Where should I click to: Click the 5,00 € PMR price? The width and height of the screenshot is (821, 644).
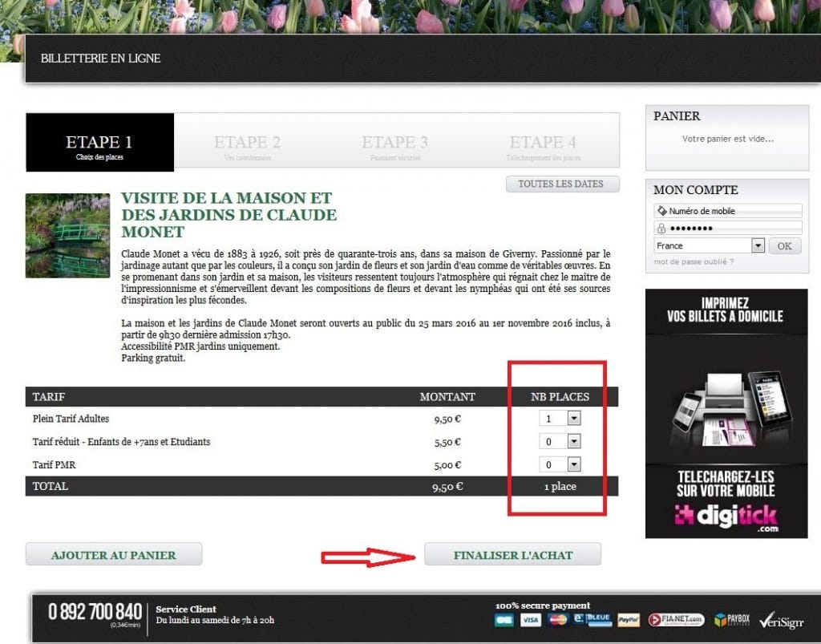coord(447,465)
